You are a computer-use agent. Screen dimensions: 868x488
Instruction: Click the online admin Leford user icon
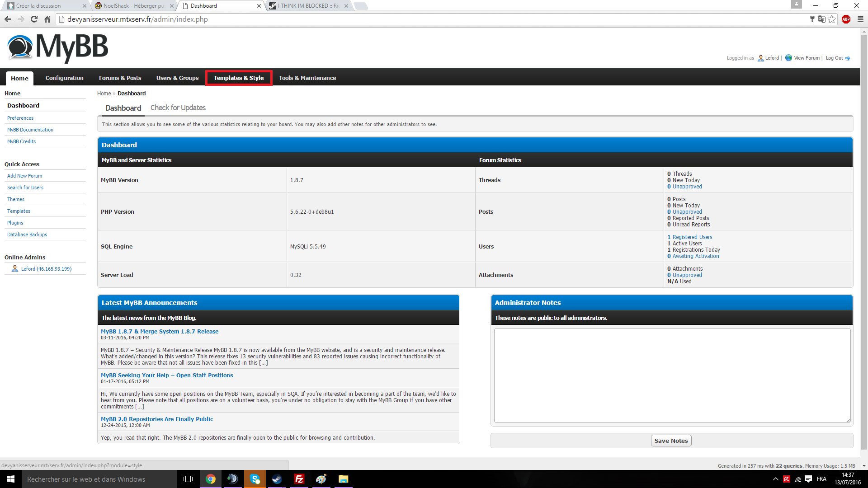point(15,268)
